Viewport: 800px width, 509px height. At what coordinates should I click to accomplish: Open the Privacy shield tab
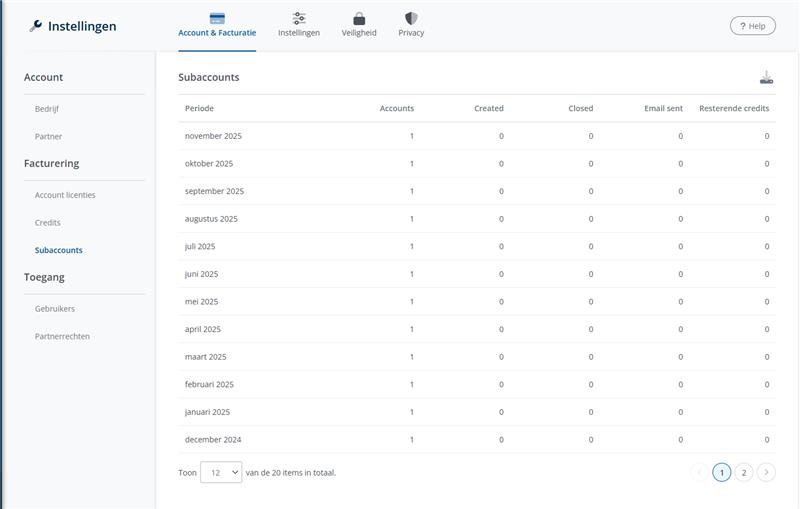[x=411, y=25]
